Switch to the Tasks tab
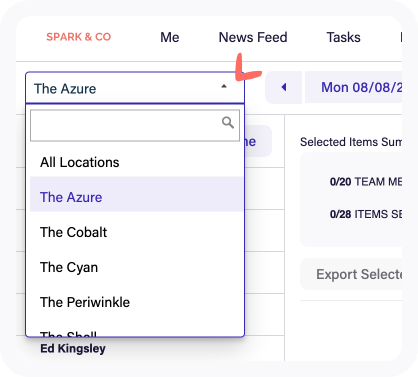Viewport: 418px width, 377px height. (343, 37)
